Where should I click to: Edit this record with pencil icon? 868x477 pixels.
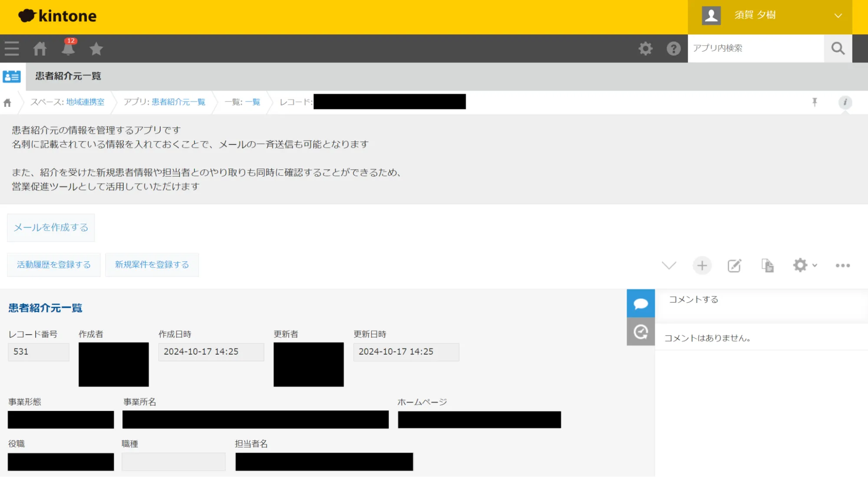point(734,266)
